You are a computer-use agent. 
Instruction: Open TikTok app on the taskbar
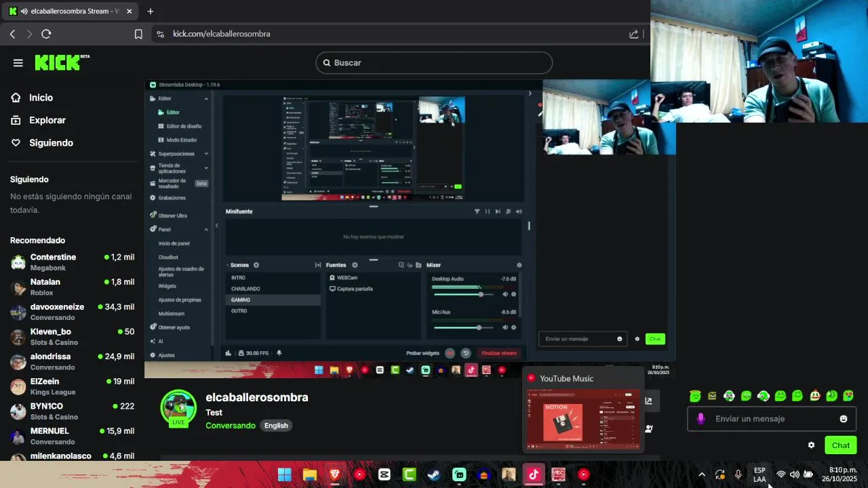point(534,474)
